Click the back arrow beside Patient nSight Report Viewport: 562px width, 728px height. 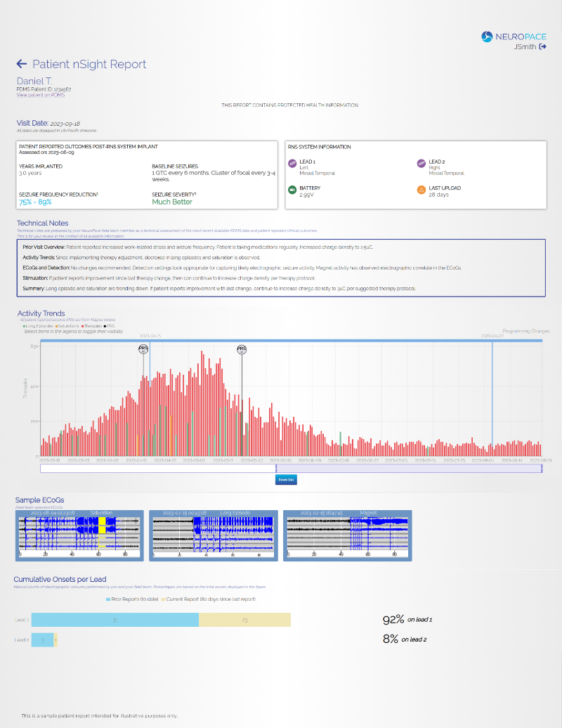[x=21, y=64]
